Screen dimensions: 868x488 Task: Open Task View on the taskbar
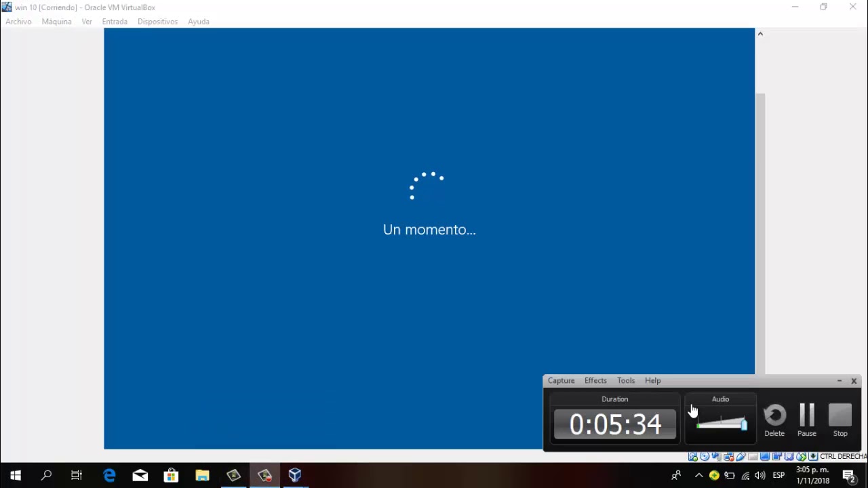pyautogui.click(x=77, y=475)
